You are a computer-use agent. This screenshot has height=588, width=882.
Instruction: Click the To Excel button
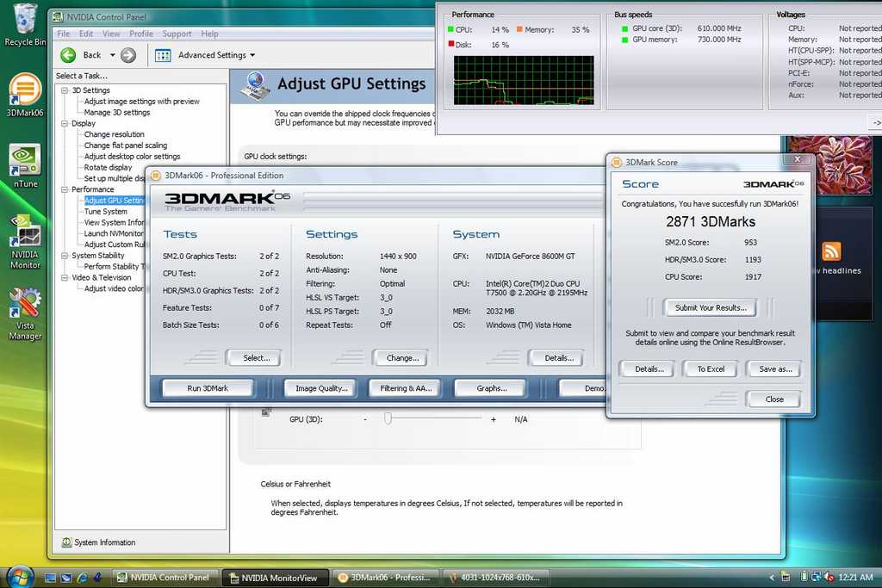tap(711, 368)
